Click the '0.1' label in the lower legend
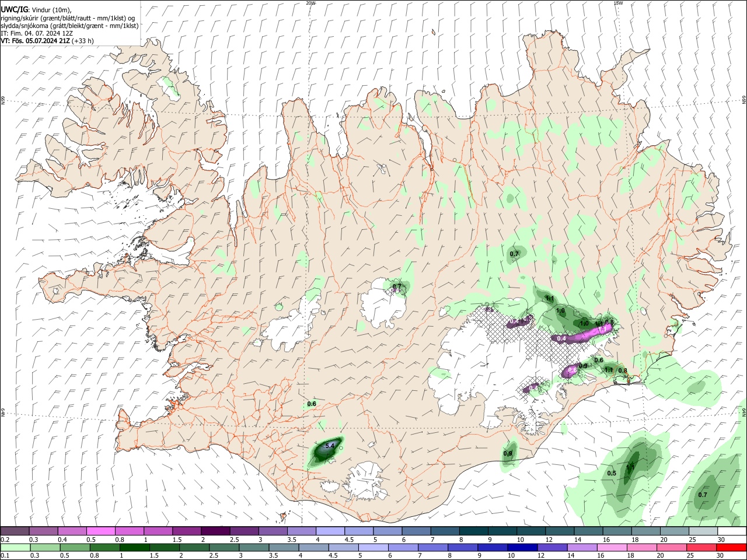747x560 pixels. [x=5, y=556]
